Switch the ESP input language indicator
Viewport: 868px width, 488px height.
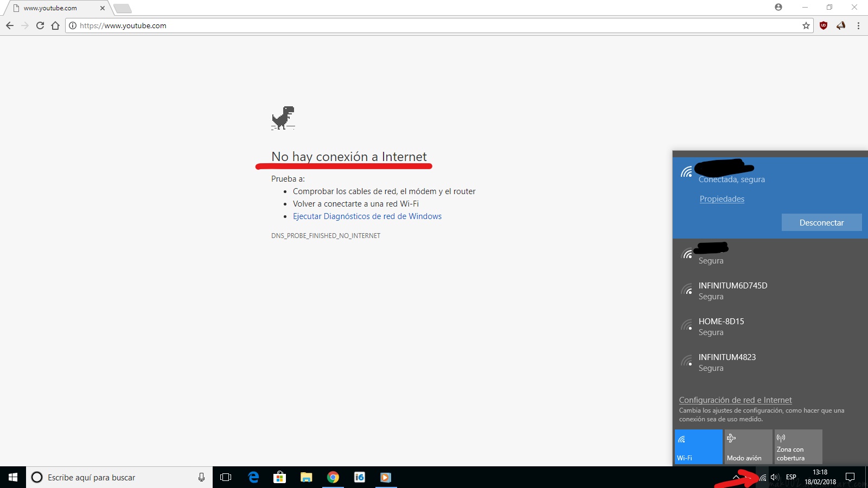pos(791,477)
